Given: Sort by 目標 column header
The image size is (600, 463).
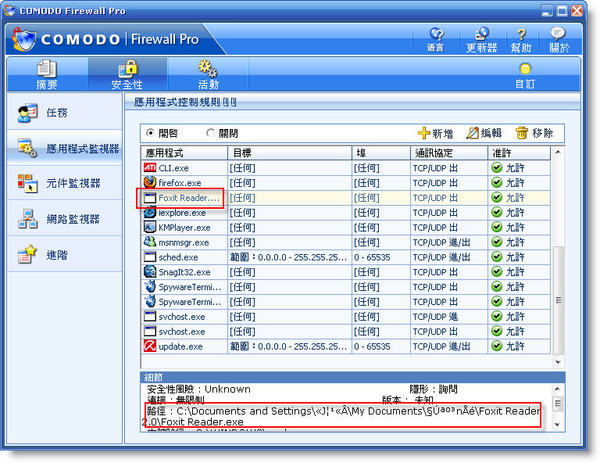Looking at the screenshot, I should [x=289, y=153].
